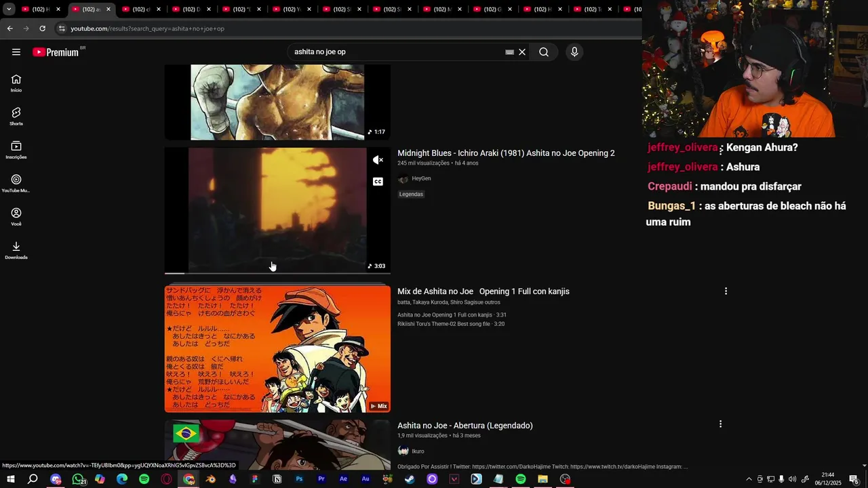Open WhatsApp from the taskbar

pos(78,479)
